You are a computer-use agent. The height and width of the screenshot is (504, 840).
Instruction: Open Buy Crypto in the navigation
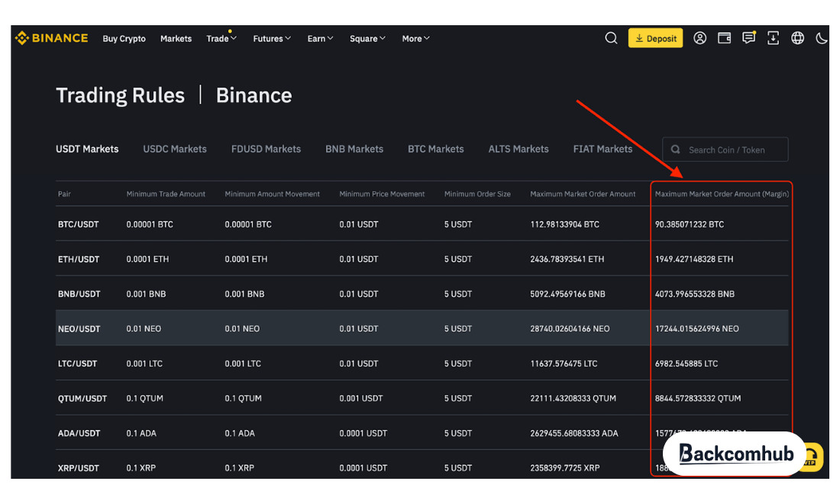[x=124, y=38]
